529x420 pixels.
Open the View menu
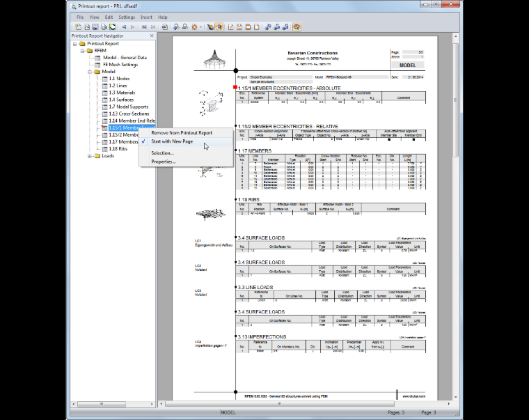(x=94, y=17)
